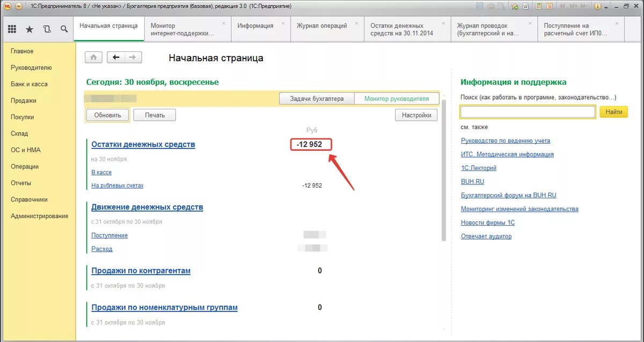Viewport: 644px width, 342px height.
Task: Open Руководителю section in sidebar
Action: [x=31, y=68]
